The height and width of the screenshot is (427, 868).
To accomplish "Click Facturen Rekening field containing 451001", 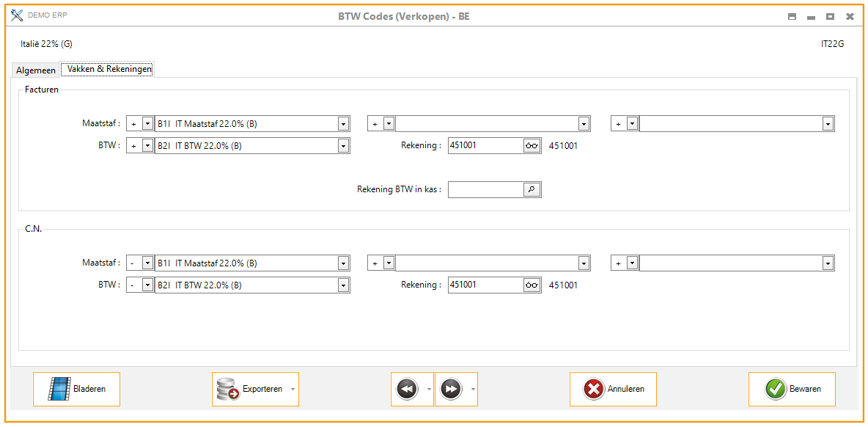I will pyautogui.click(x=485, y=145).
